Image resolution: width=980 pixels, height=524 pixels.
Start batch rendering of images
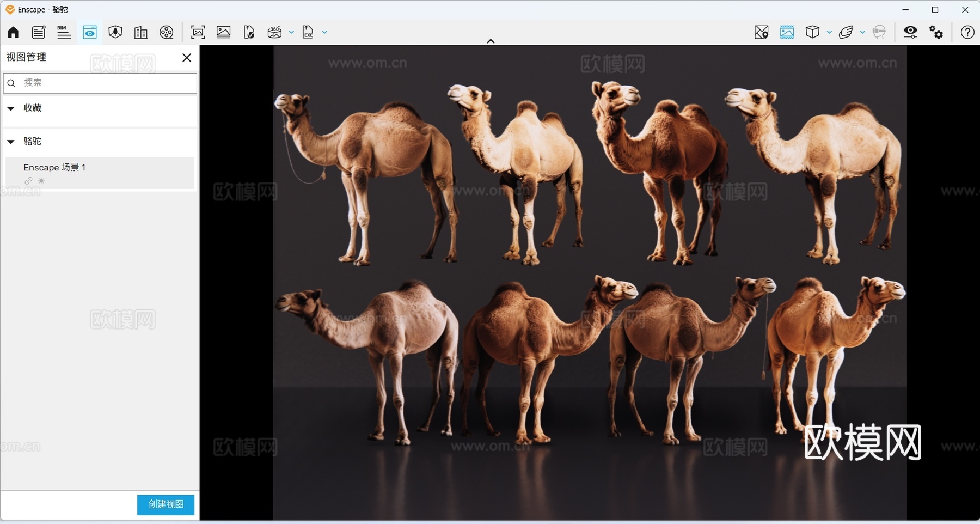click(x=223, y=32)
